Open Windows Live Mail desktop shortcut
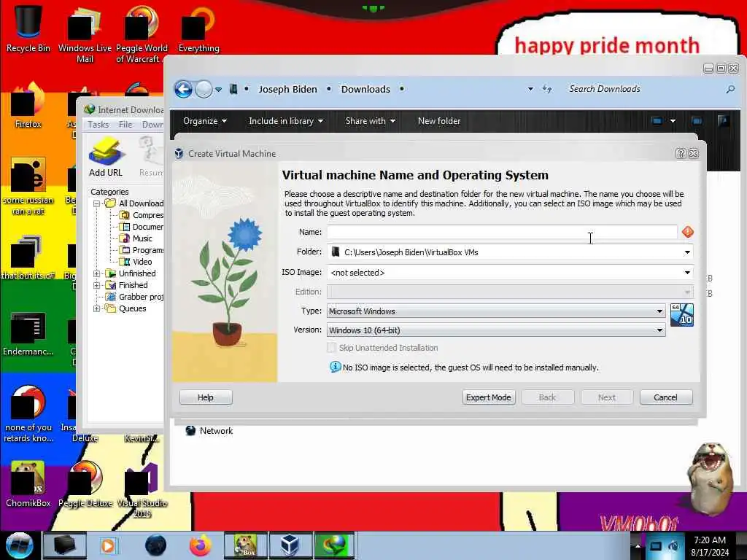 click(85, 34)
